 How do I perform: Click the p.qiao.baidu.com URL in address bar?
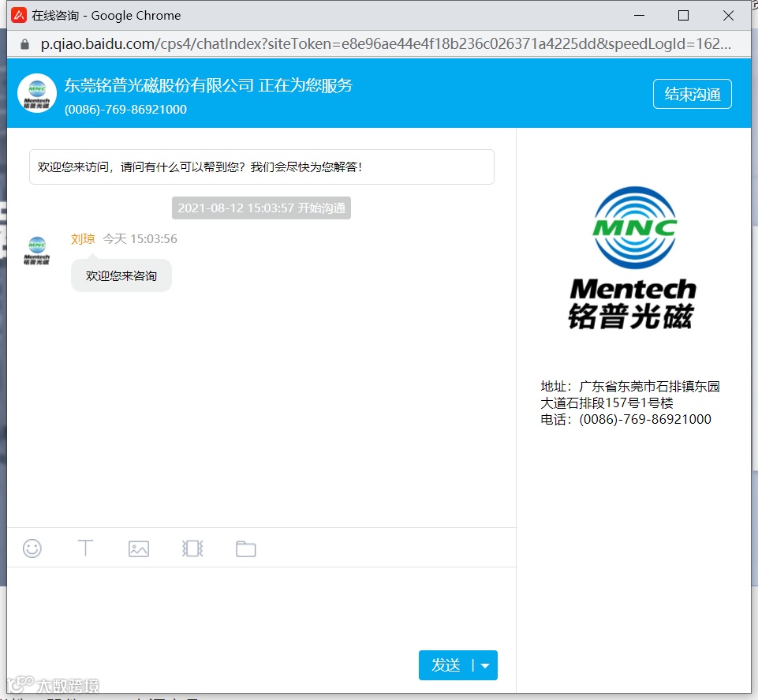385,44
